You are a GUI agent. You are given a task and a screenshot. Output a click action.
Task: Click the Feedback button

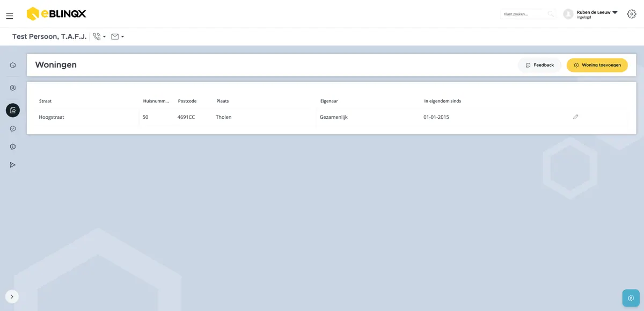539,65
